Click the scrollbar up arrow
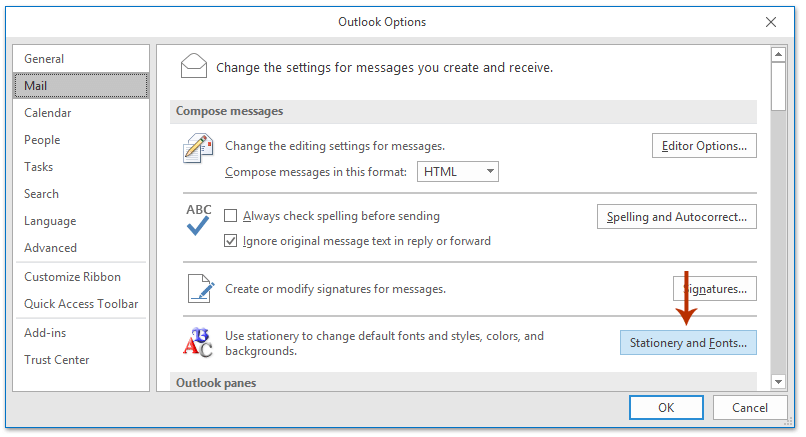The width and height of the screenshot is (806, 437). pyautogui.click(x=778, y=54)
